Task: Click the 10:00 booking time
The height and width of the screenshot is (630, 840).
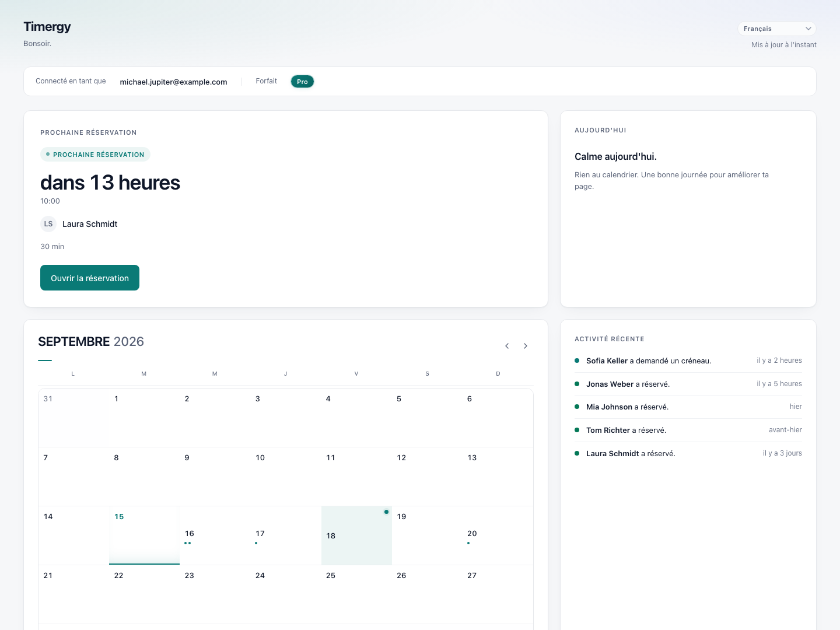Action: (50, 201)
